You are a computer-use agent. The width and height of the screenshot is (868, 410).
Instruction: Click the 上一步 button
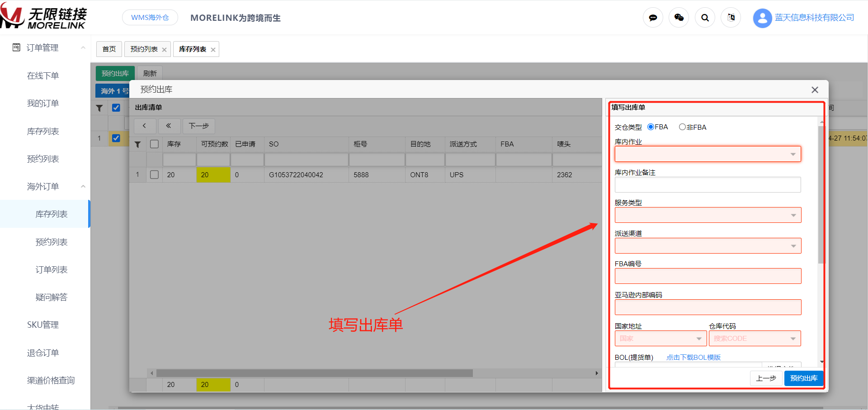click(766, 378)
